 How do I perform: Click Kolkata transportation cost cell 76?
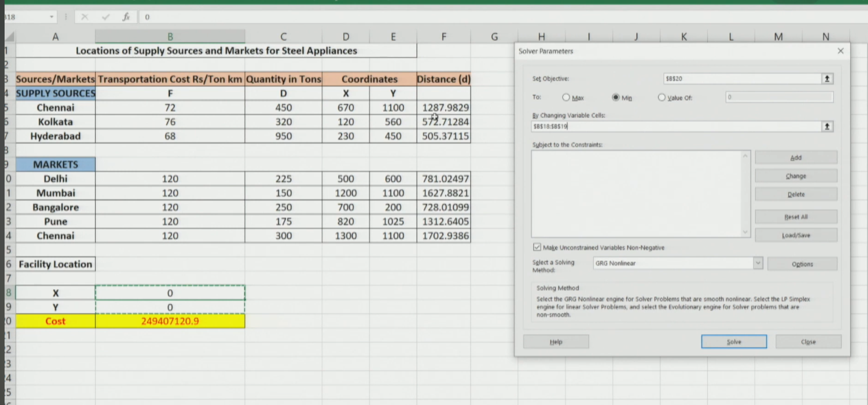coord(170,121)
